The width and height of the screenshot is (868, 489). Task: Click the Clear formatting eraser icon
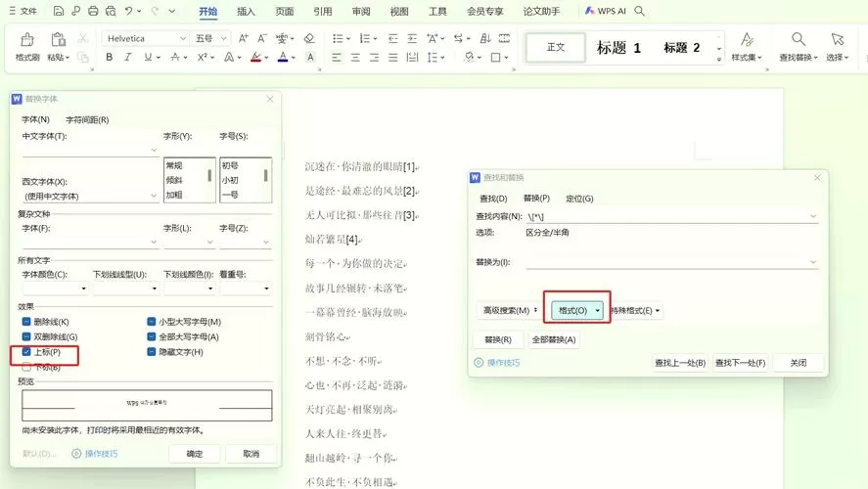pyautogui.click(x=309, y=38)
